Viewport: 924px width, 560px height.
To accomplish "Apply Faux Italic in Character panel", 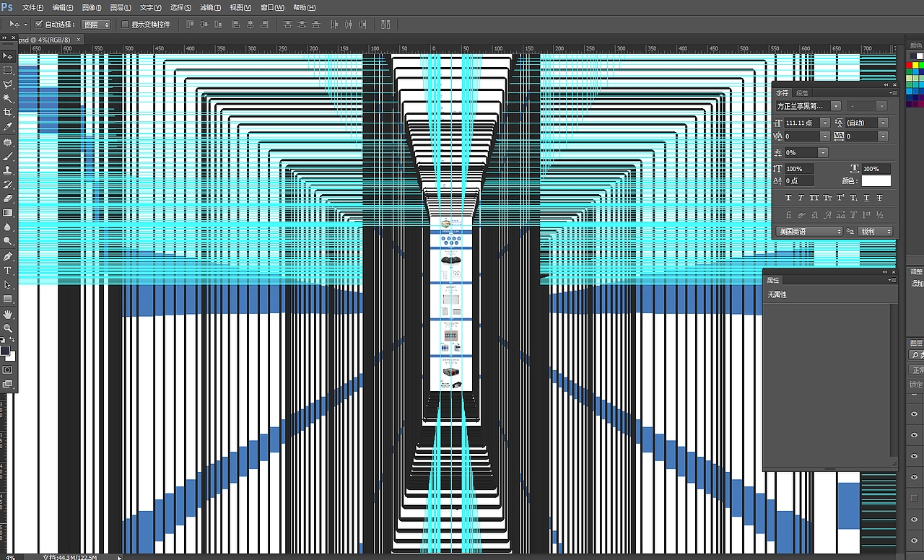I will click(x=801, y=198).
